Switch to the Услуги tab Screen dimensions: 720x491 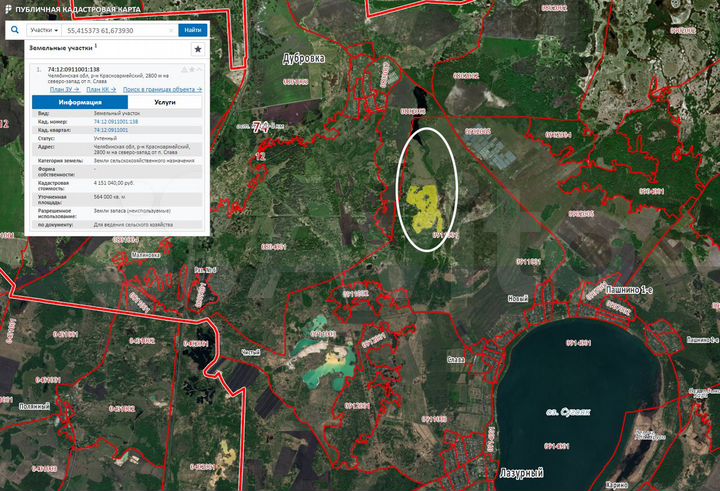tap(165, 102)
